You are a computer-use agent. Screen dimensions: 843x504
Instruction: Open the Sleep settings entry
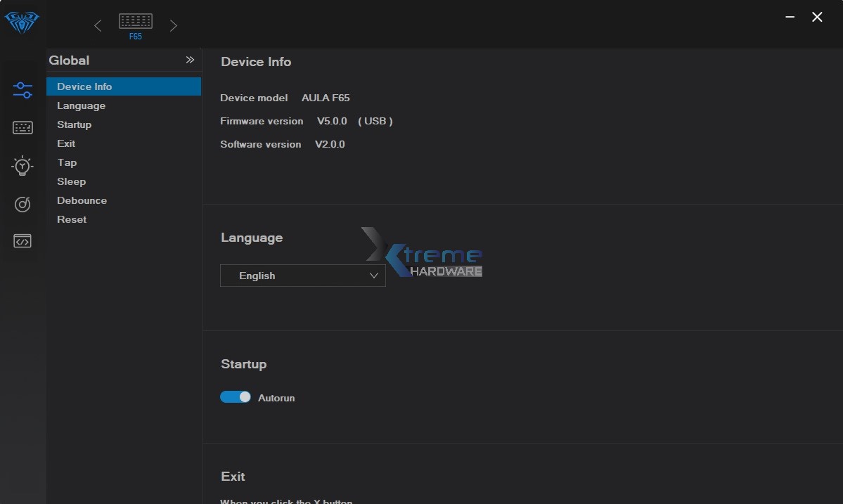[x=71, y=181]
